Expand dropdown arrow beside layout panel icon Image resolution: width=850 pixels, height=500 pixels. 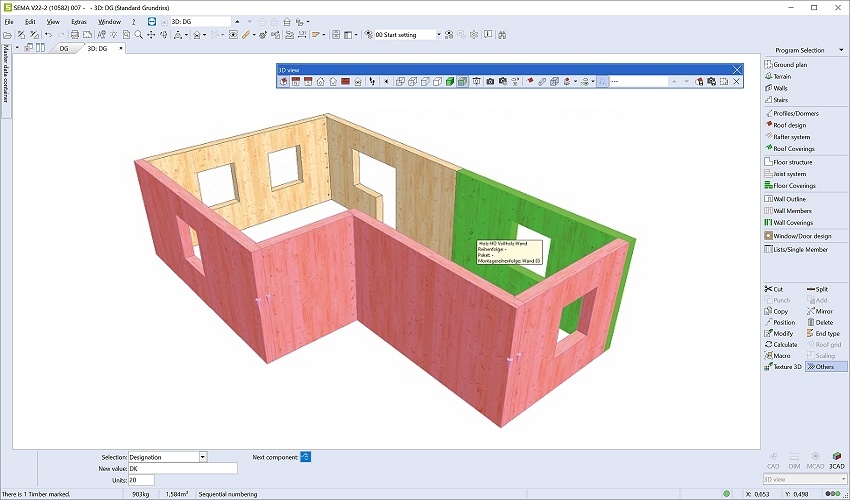pos(356,35)
